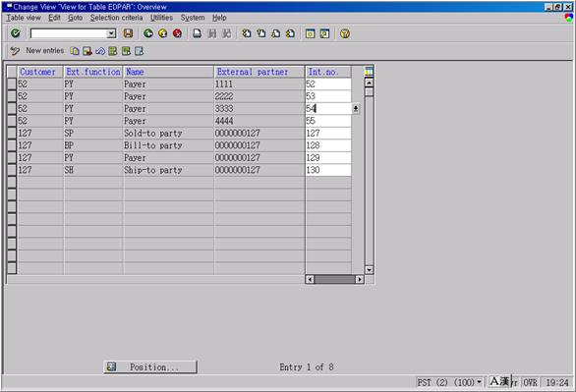Click the Deselect all icon

139,51
